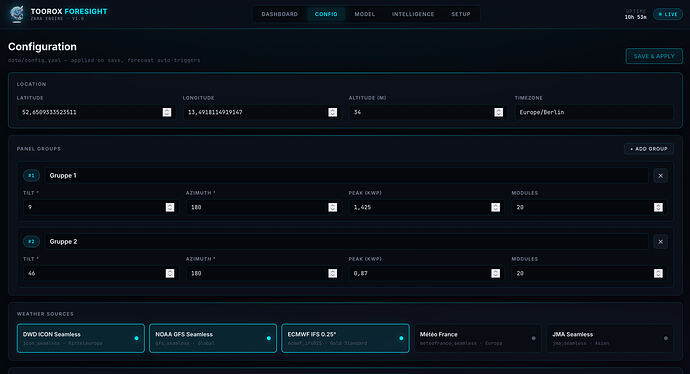
Task: Click the Gruppe 1 azimuth field
Action: click(263, 207)
